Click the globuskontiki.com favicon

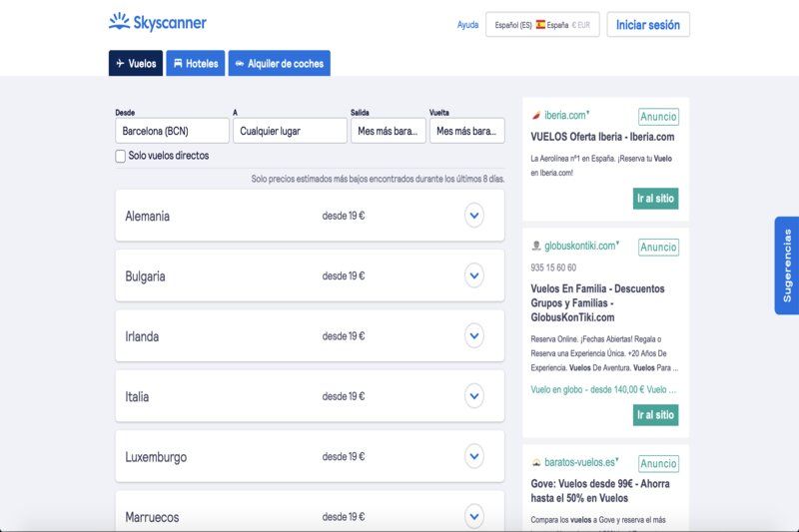(536, 246)
